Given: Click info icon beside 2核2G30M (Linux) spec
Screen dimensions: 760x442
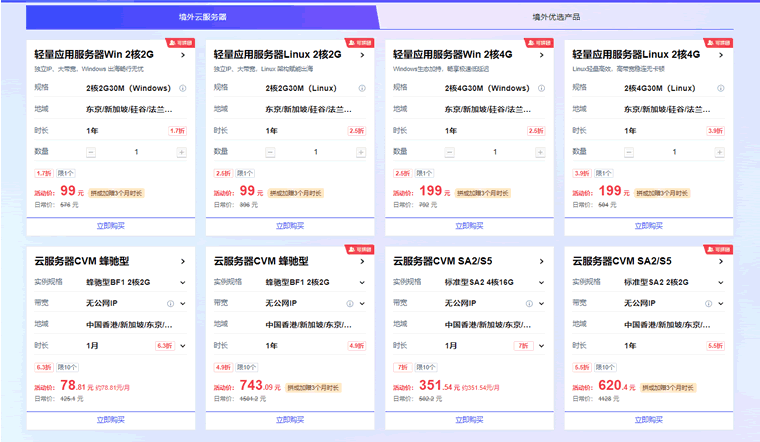Looking at the screenshot, I should 362,88.
